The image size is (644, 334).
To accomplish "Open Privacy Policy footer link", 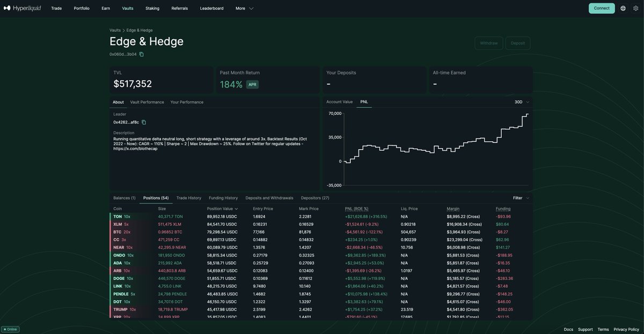I will click(626, 329).
